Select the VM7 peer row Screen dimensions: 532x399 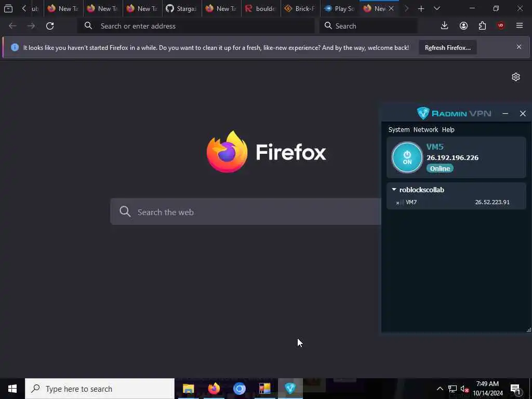pos(456,202)
